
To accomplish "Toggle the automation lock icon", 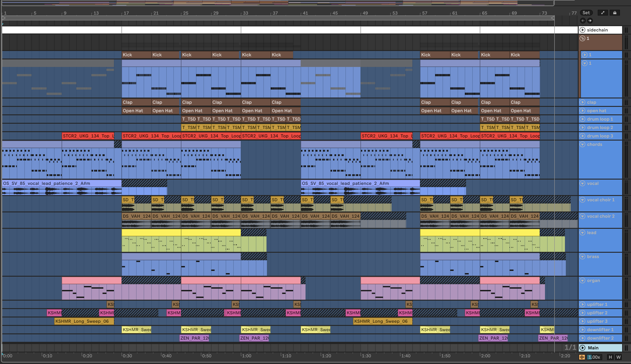I will 615,13.
